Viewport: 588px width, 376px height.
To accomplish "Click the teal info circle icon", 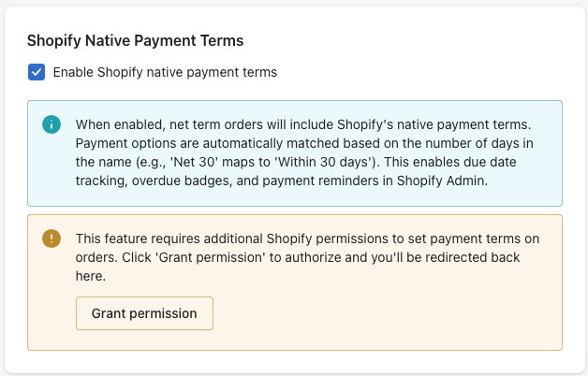I will pyautogui.click(x=51, y=123).
